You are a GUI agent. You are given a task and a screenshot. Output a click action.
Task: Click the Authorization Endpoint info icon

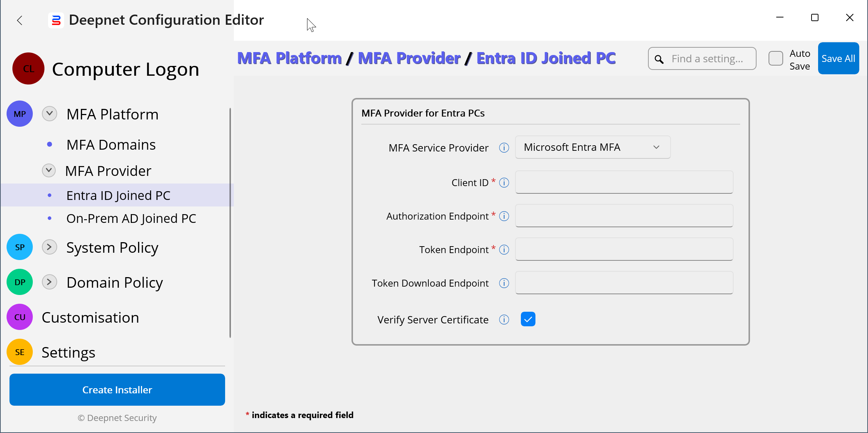point(504,216)
